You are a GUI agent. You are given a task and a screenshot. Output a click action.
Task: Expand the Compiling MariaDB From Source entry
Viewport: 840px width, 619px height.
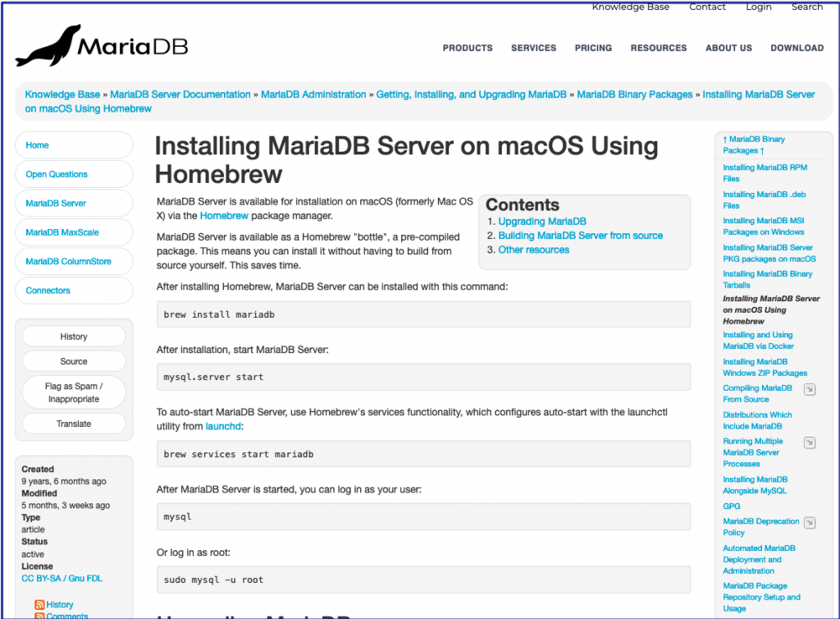click(810, 390)
